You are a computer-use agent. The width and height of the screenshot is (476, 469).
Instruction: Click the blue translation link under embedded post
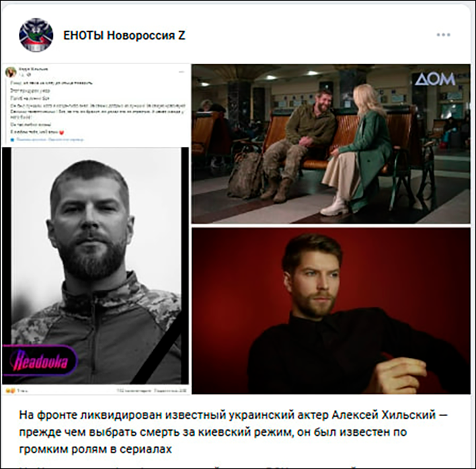click(x=50, y=140)
